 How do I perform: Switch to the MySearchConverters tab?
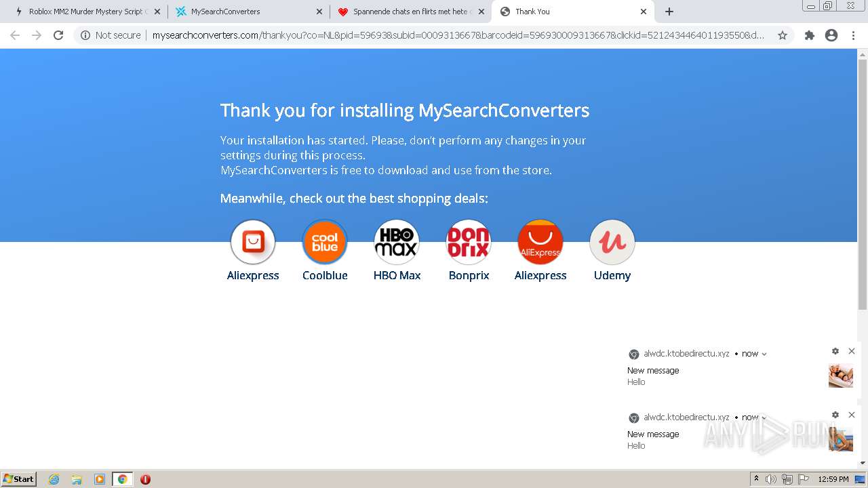tap(249, 12)
